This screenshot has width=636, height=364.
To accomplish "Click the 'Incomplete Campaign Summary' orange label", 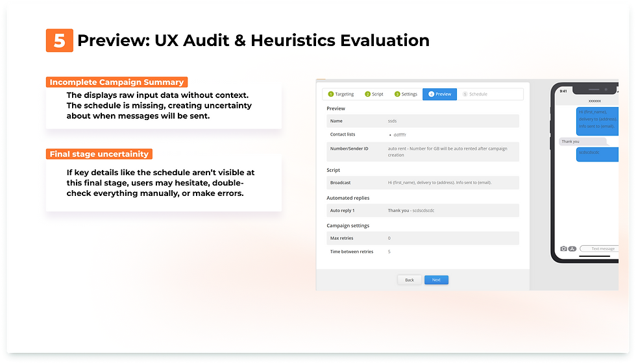I will click(117, 82).
